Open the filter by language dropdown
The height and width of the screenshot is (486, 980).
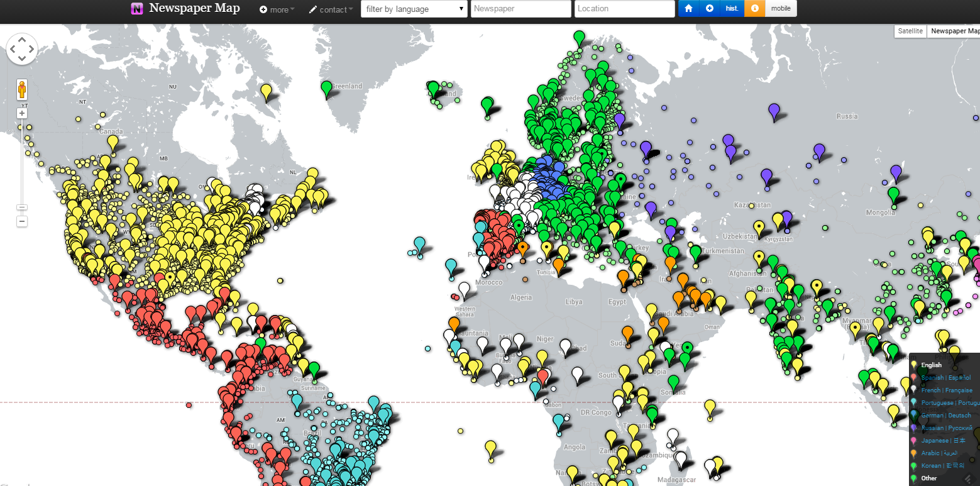click(x=414, y=8)
